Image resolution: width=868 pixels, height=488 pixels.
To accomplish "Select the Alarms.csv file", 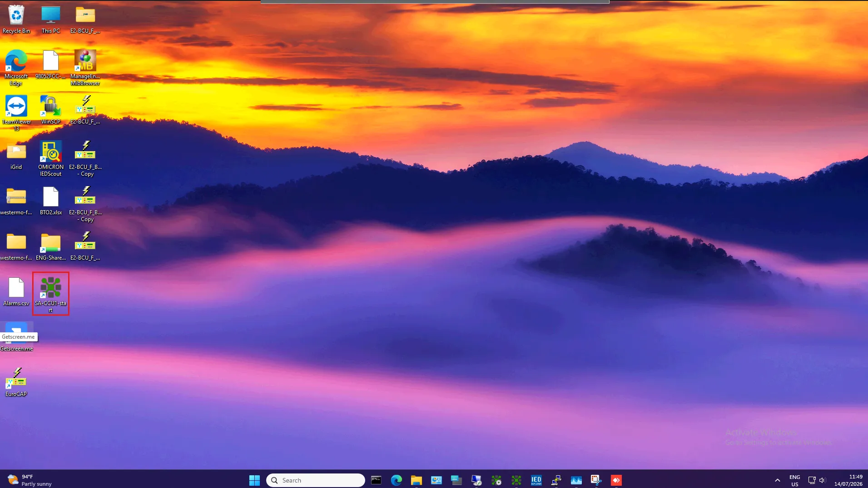I will pos(16,291).
